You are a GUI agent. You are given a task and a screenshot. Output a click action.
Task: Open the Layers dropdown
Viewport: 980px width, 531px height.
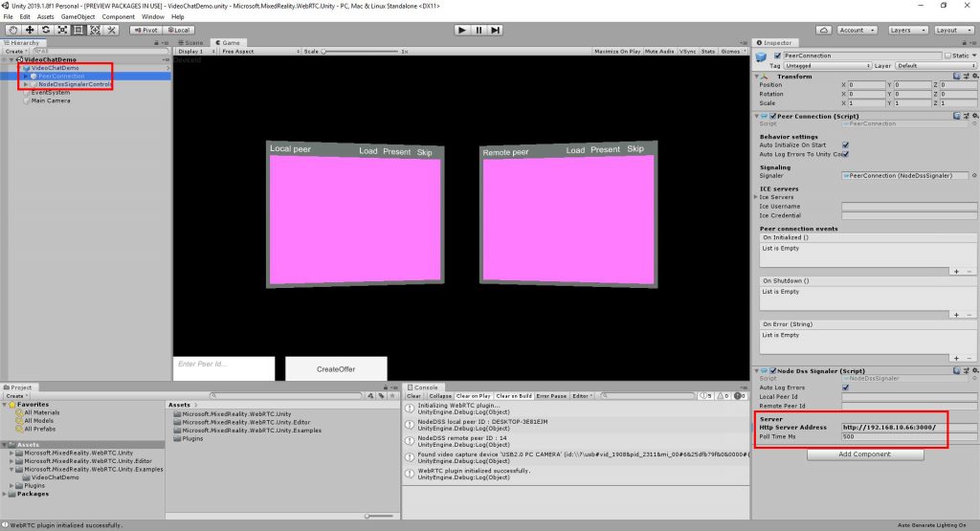coord(907,30)
